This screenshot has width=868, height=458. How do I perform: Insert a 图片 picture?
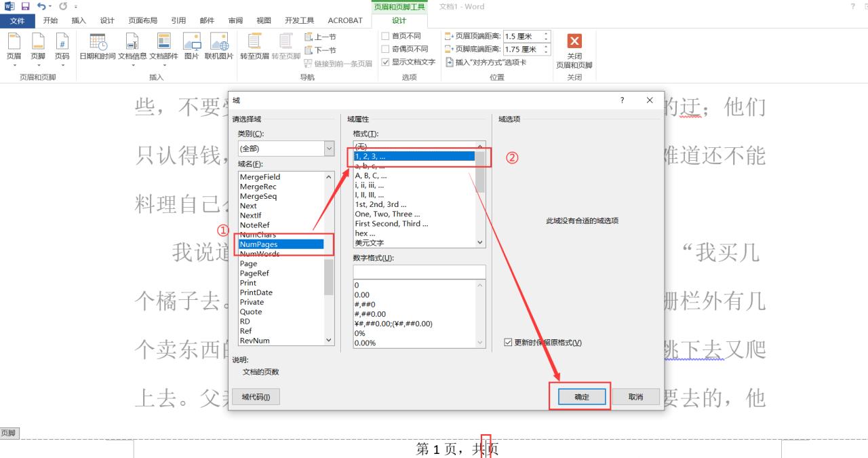tap(192, 47)
